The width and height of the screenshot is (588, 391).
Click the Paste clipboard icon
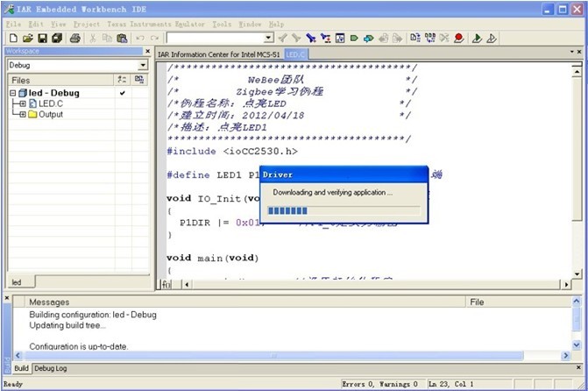point(122,38)
